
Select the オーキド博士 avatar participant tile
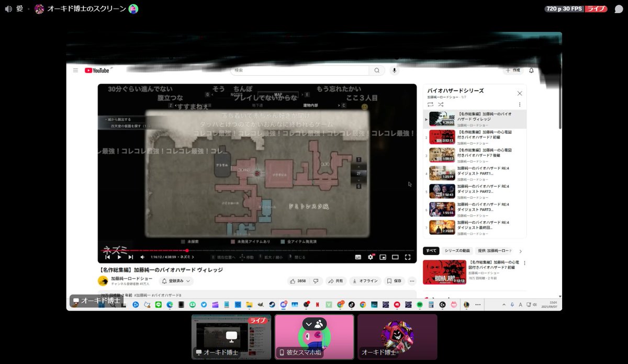point(397,337)
